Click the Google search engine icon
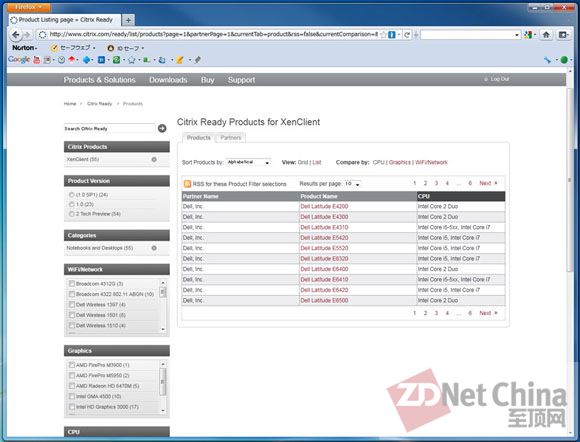Screen dimensions: 580x442 (527, 35)
